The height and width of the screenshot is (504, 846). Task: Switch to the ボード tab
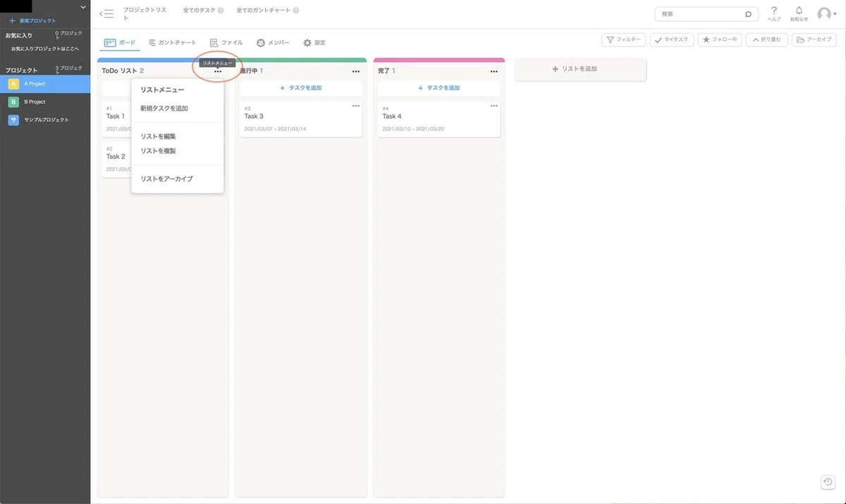(x=120, y=43)
